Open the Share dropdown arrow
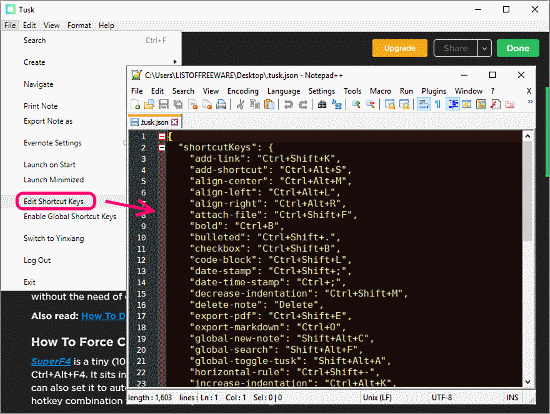The image size is (550, 414). click(x=484, y=48)
